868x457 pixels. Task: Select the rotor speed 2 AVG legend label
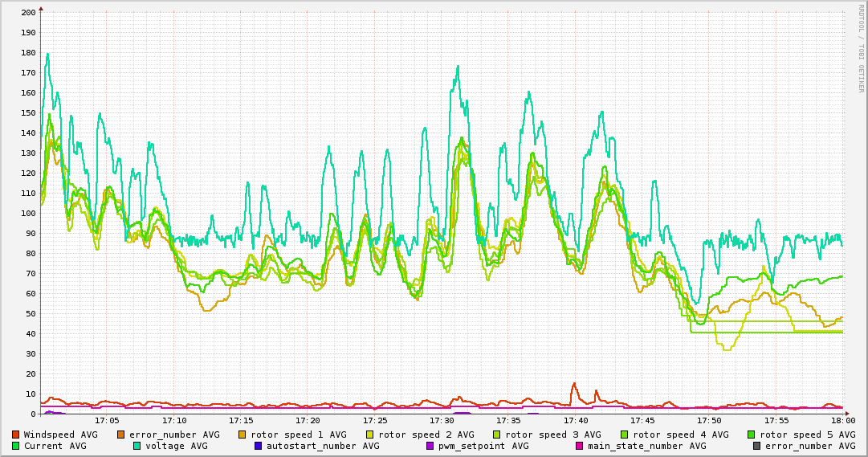426,435
